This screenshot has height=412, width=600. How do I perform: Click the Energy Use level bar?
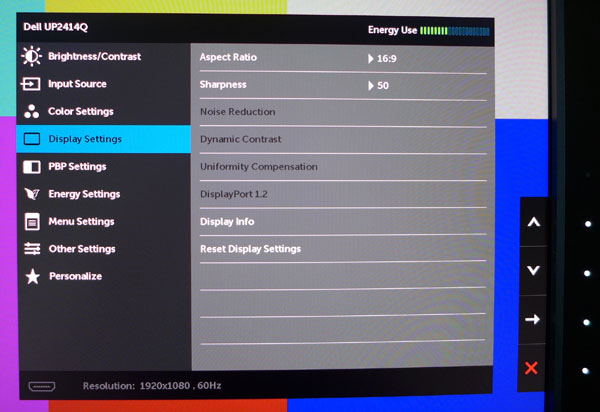click(x=455, y=31)
